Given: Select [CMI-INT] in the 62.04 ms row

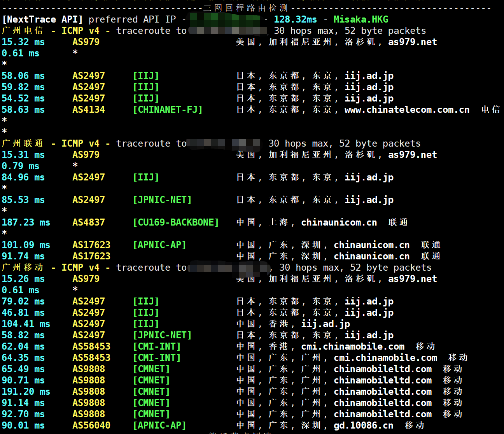Looking at the screenshot, I should pyautogui.click(x=157, y=346).
